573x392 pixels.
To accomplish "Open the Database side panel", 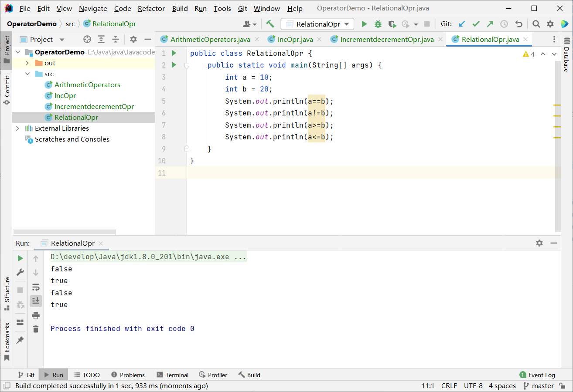I will (566, 54).
